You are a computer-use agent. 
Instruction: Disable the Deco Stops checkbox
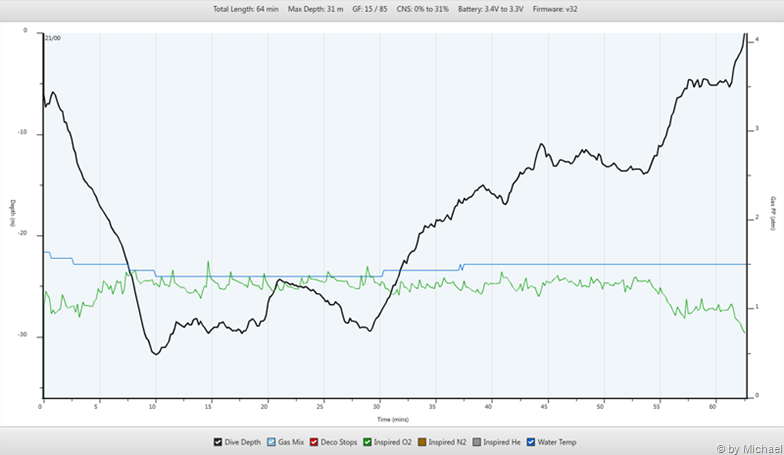pyautogui.click(x=314, y=441)
